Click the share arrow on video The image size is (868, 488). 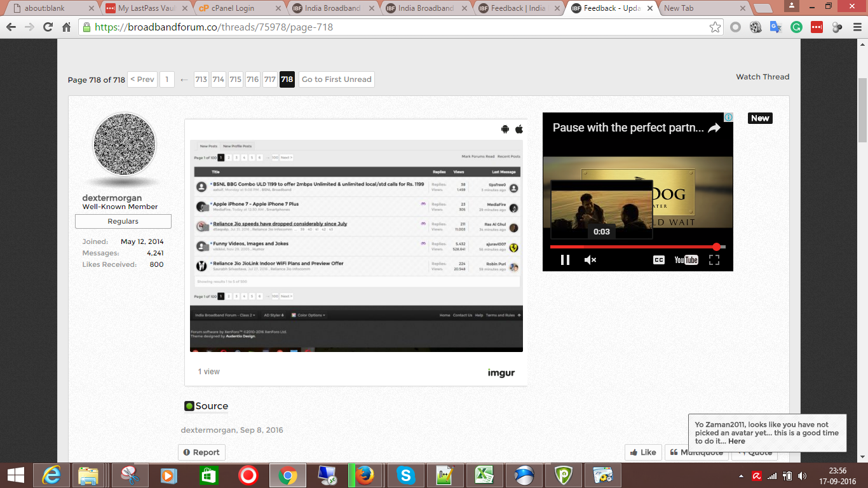[714, 128]
